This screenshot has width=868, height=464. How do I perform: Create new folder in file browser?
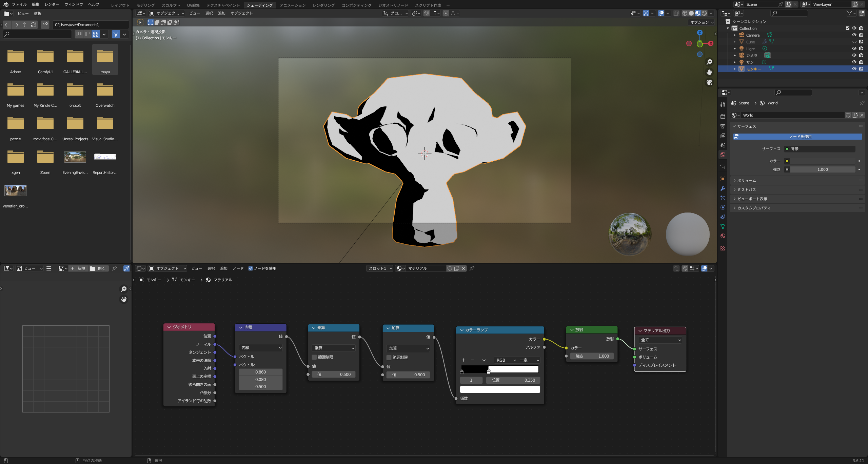pyautogui.click(x=45, y=25)
